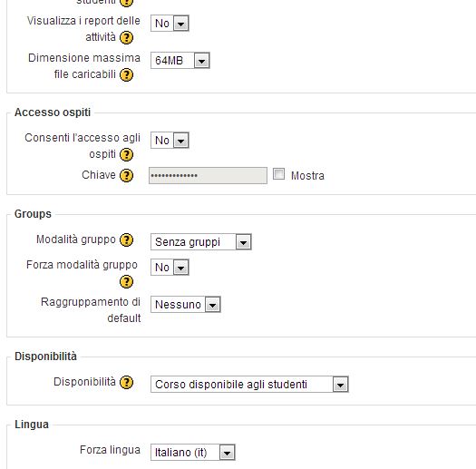Open help for Modalità gruppo
The width and height of the screenshot is (476, 469).
(126, 240)
